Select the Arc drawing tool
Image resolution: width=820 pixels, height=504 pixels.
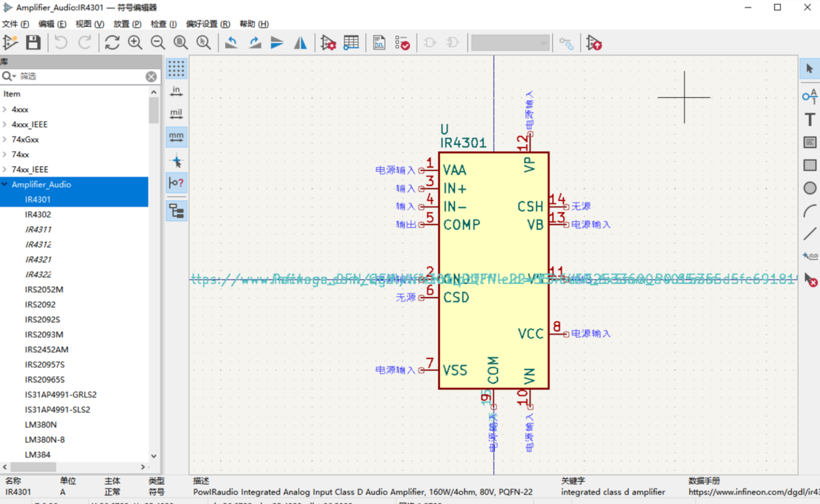(810, 211)
